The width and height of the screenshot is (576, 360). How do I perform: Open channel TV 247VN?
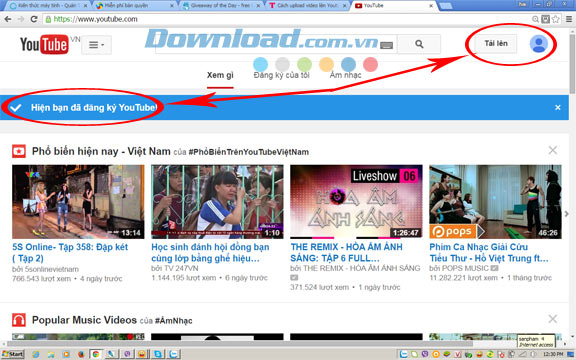(x=181, y=269)
